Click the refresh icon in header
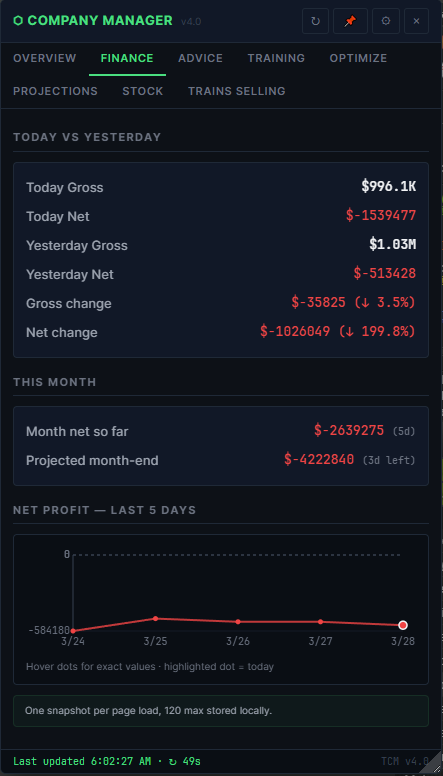 pyautogui.click(x=315, y=21)
